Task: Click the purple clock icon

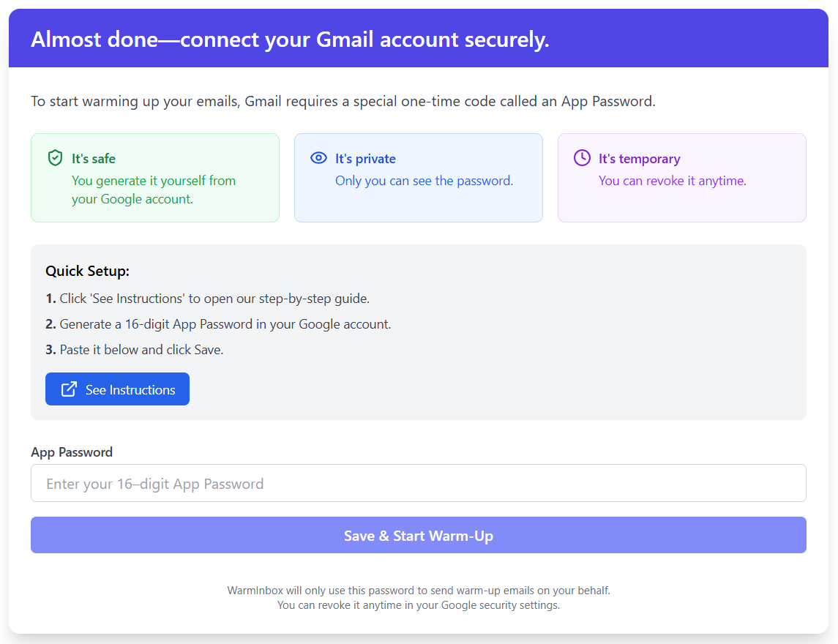Action: click(582, 157)
